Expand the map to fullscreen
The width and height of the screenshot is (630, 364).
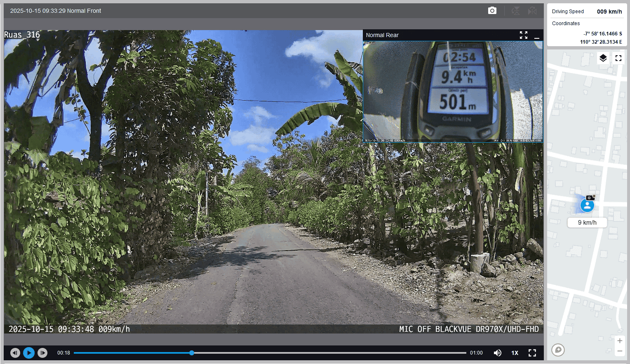click(x=618, y=58)
